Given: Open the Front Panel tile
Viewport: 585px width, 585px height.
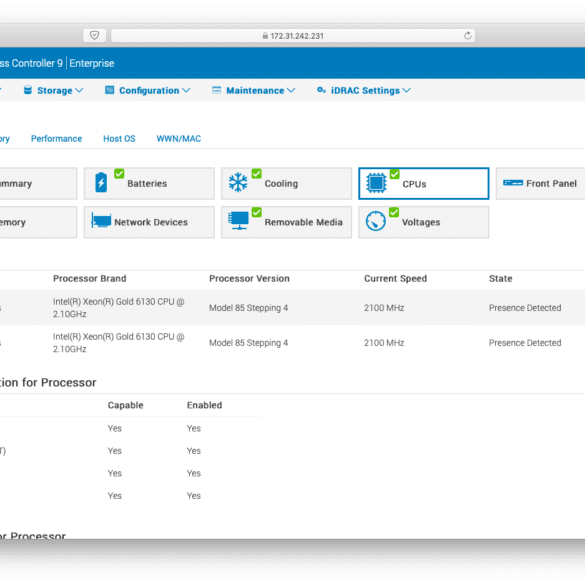Looking at the screenshot, I should click(540, 183).
